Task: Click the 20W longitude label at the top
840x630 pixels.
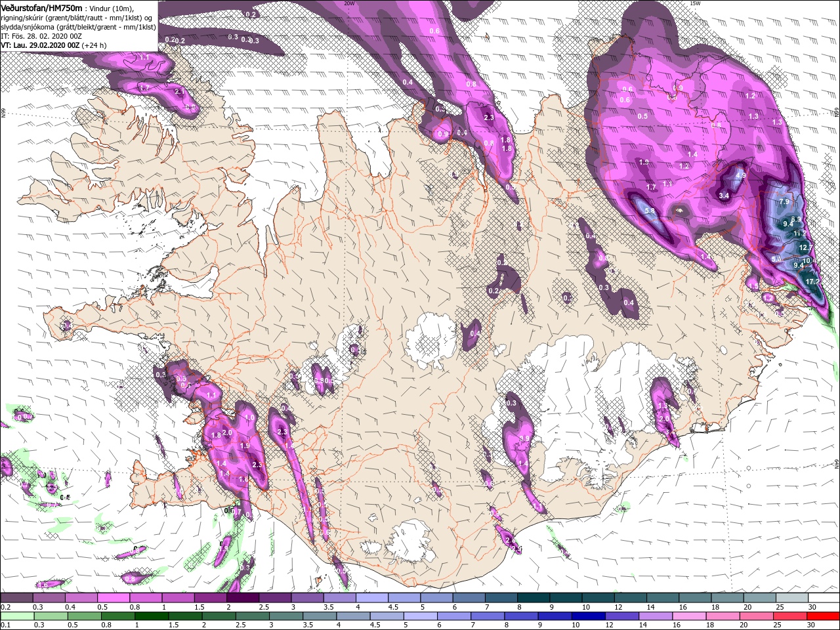Action: click(349, 3)
